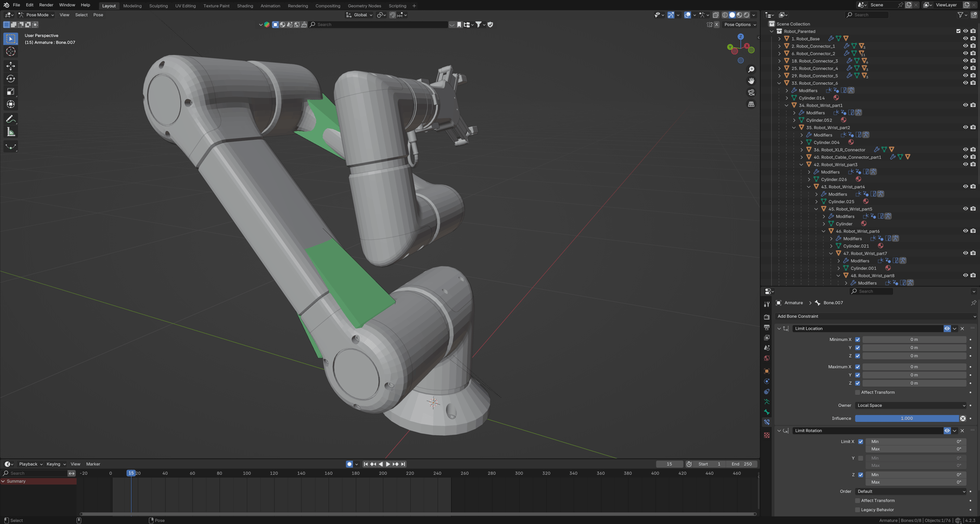Enable the Limit Y checkbox in Limit Rotation

(x=860, y=458)
